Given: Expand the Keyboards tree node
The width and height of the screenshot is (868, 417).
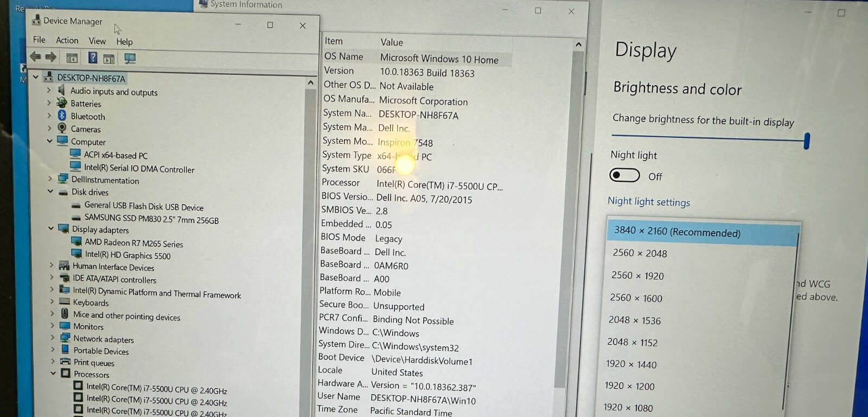Looking at the screenshot, I should tap(52, 301).
